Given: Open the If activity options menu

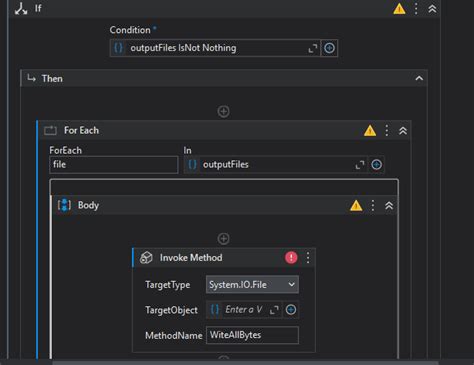Looking at the screenshot, I should tap(416, 9).
